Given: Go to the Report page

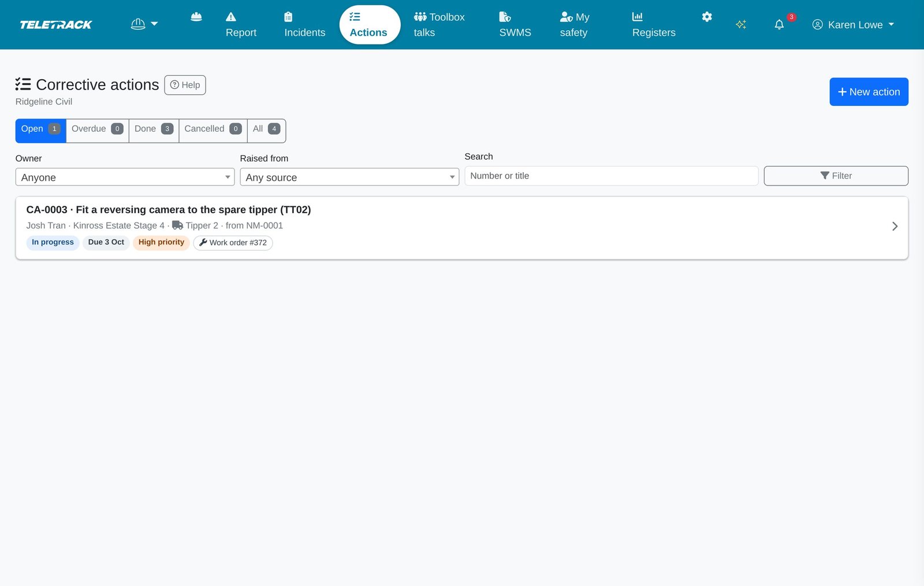Looking at the screenshot, I should click(x=241, y=24).
